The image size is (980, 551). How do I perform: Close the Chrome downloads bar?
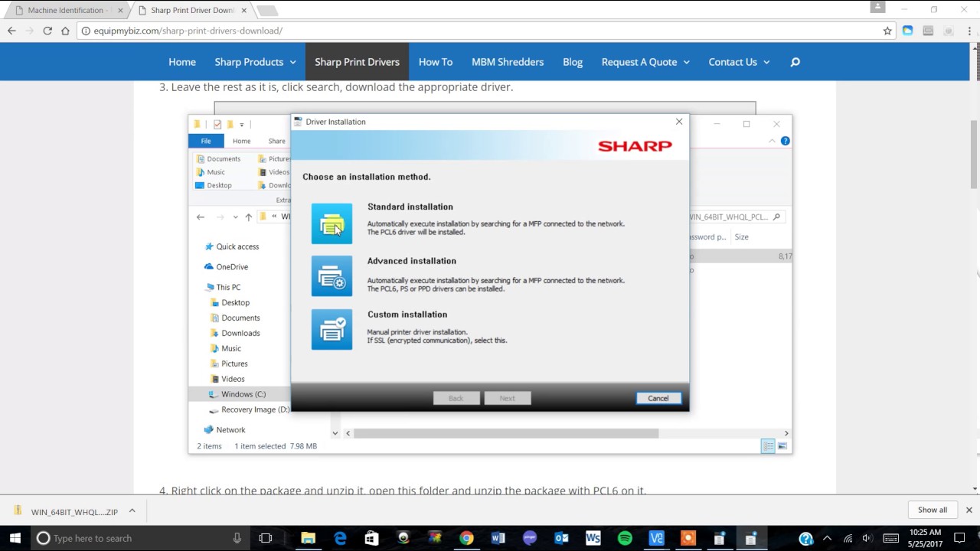[969, 510]
